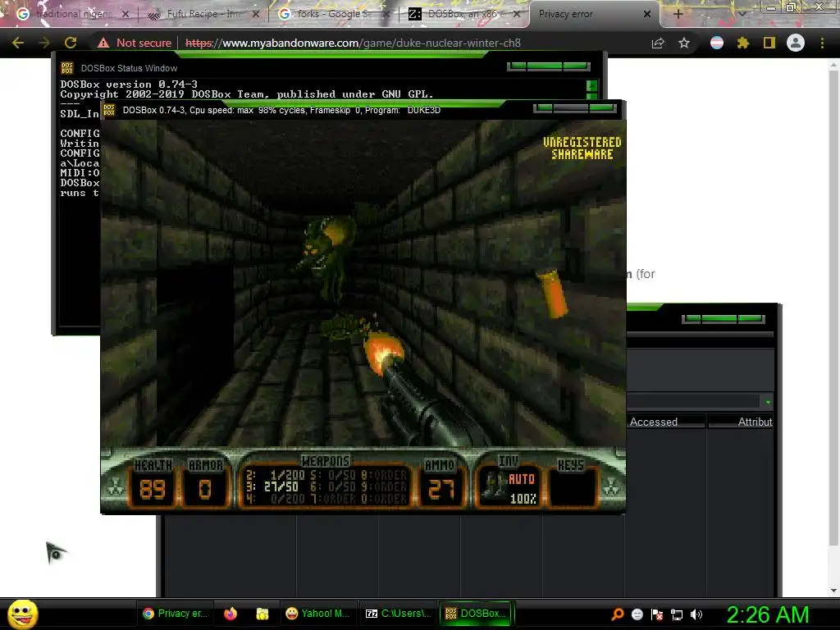Click the DOSBox Status Window title bar
The image size is (840, 630).
pos(330,68)
